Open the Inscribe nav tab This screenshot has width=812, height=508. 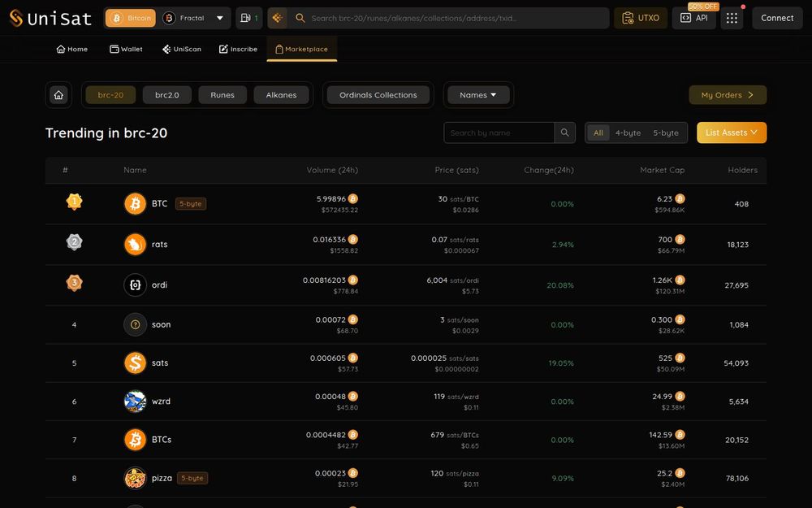[x=238, y=49]
